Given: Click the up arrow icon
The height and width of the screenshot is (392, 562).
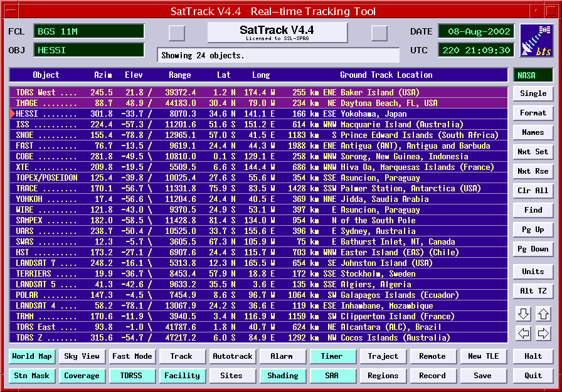Looking at the screenshot, I should pyautogui.click(x=543, y=314).
